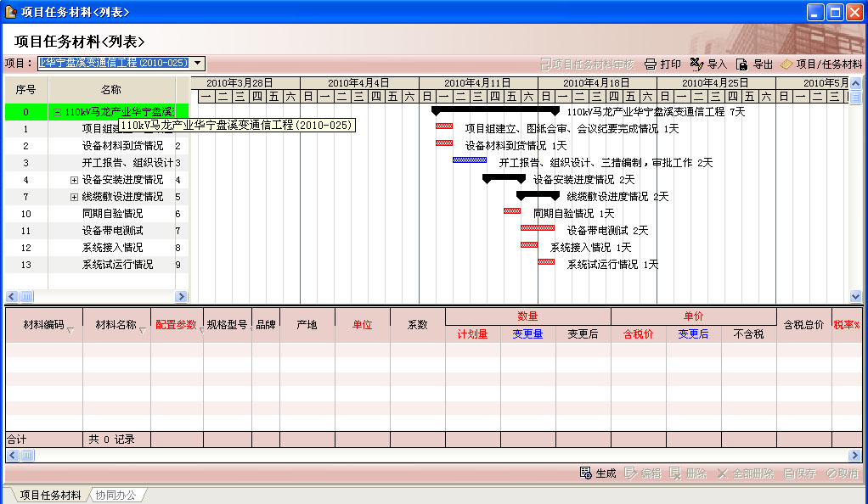Click the 全部删除 X icon

tap(722, 473)
